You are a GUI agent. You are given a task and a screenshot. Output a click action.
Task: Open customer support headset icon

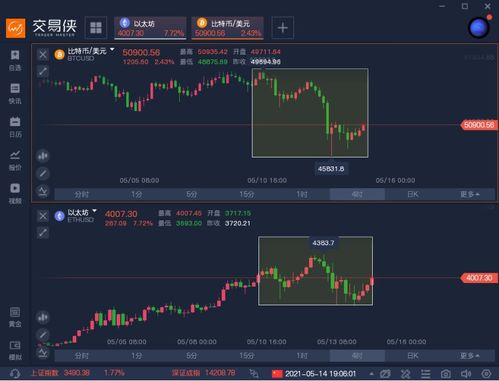15,374
